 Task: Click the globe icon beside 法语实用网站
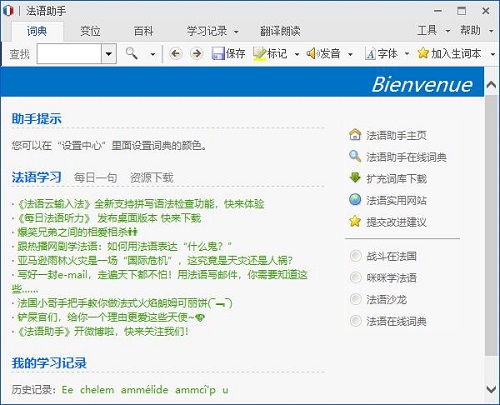click(355, 199)
